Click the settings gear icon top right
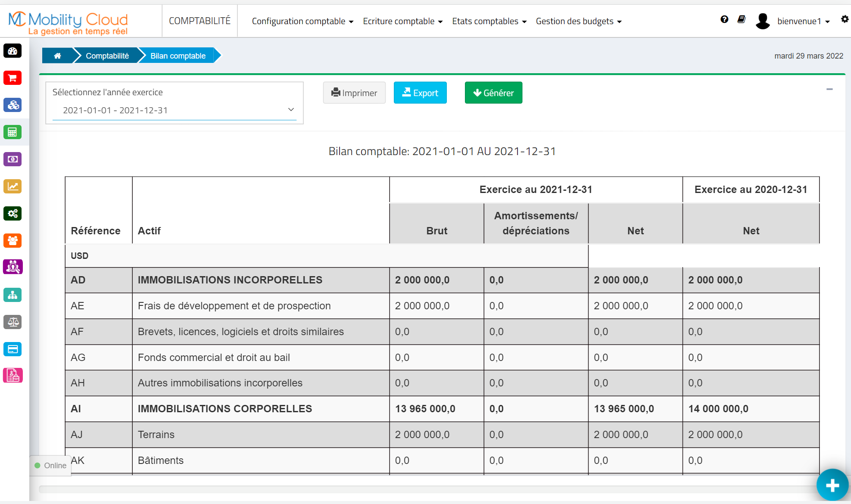 pos(845,19)
